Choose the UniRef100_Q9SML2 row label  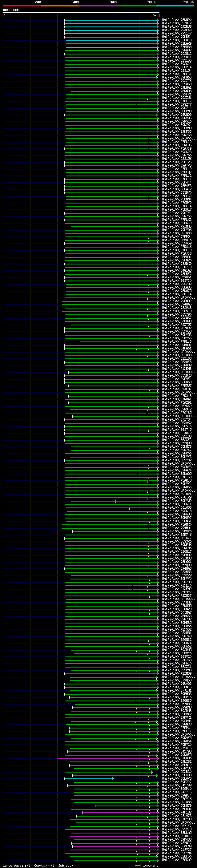[176, 54]
